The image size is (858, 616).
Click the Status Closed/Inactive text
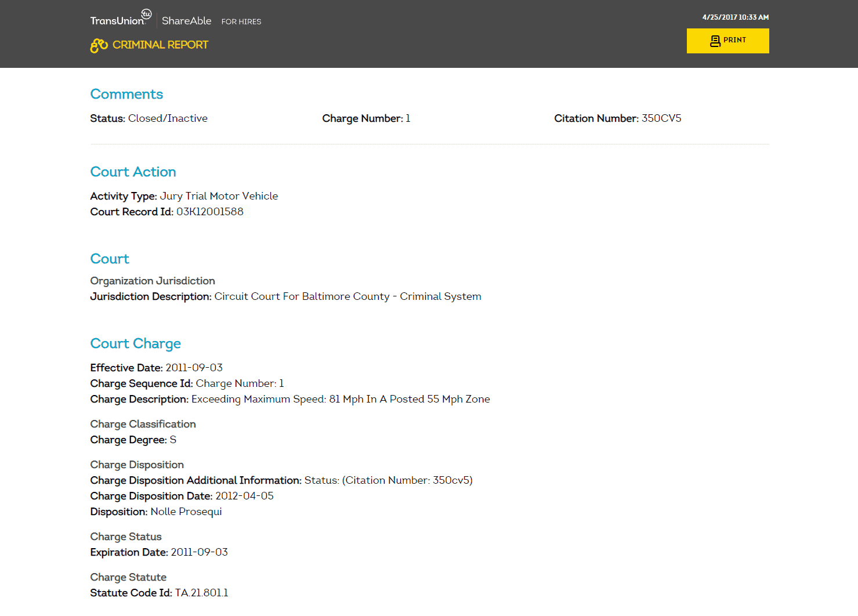pos(167,118)
